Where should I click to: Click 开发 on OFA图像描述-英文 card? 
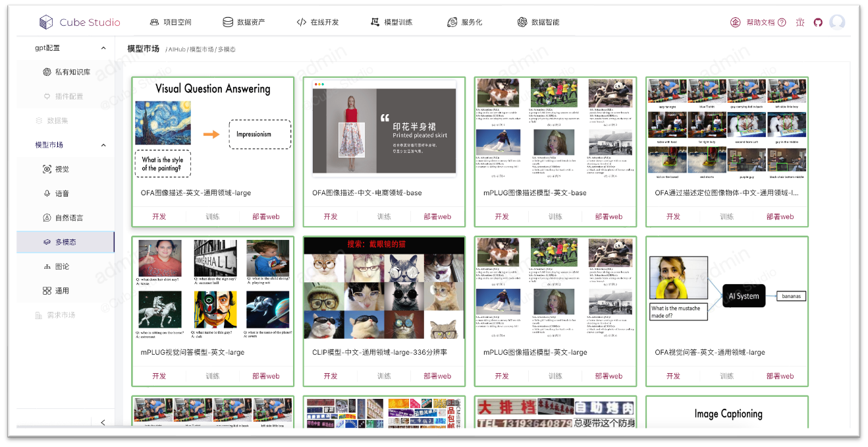[x=159, y=216]
